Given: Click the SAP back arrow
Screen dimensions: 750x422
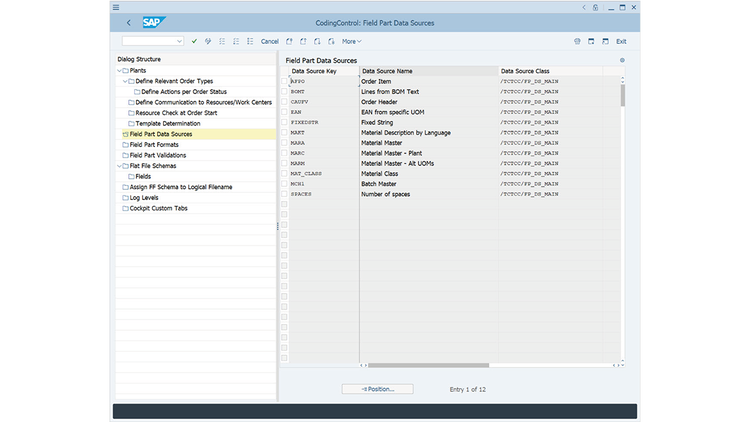Looking at the screenshot, I should [x=128, y=22].
